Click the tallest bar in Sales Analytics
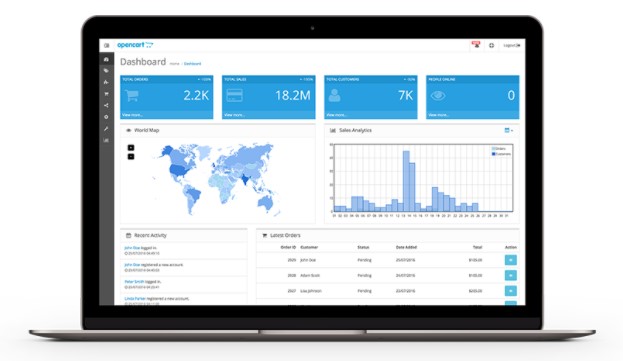Screen dimensions: 623x361 (406, 181)
